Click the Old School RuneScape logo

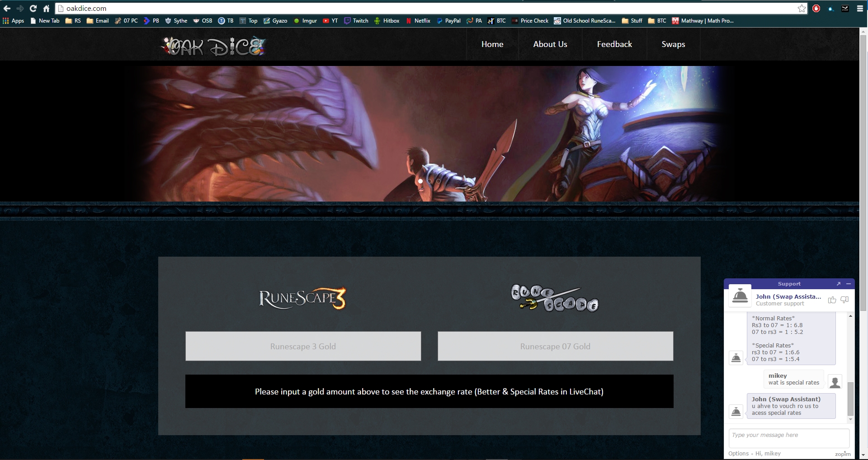(555, 298)
